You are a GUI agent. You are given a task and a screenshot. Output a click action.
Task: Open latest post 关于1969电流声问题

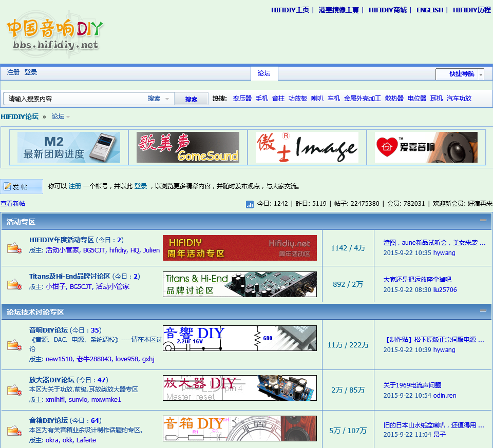point(412,385)
